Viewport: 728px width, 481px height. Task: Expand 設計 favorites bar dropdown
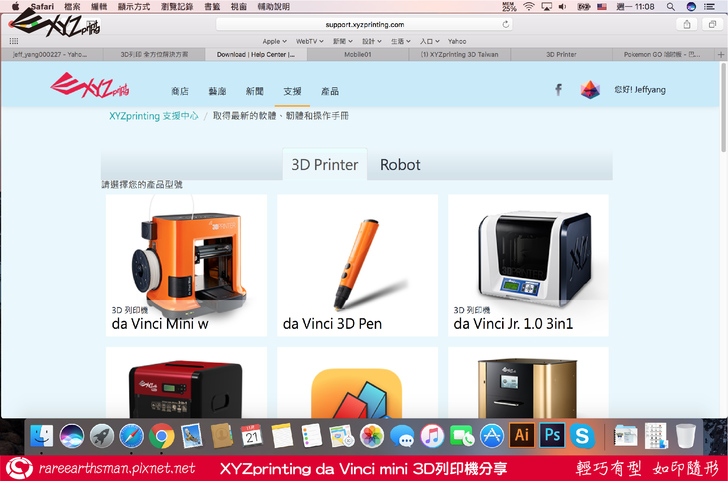point(372,41)
